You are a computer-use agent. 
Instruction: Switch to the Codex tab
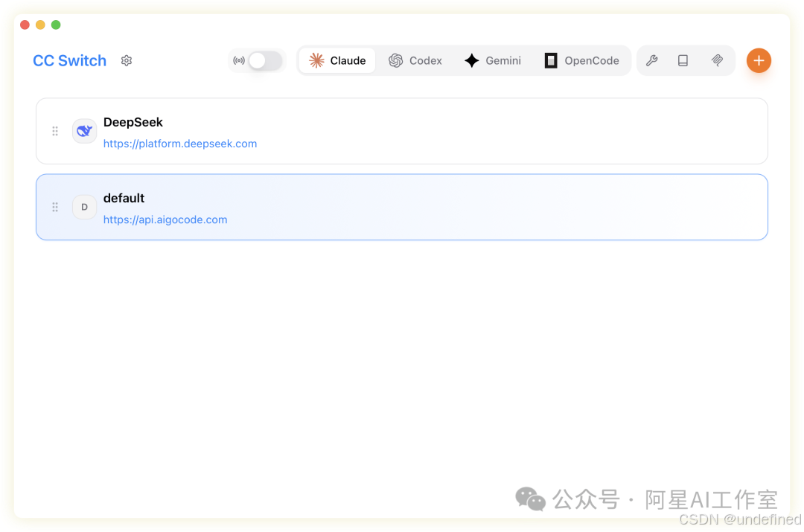click(x=415, y=60)
